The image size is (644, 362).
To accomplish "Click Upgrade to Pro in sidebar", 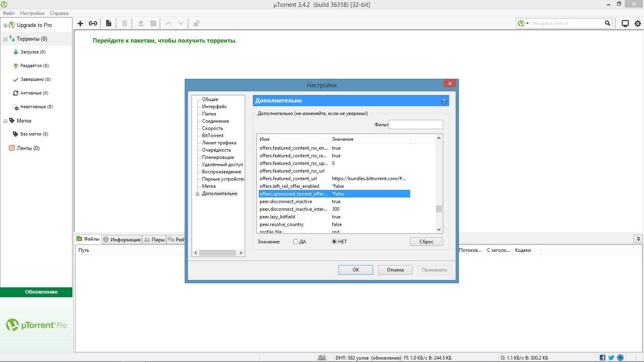I will point(34,25).
